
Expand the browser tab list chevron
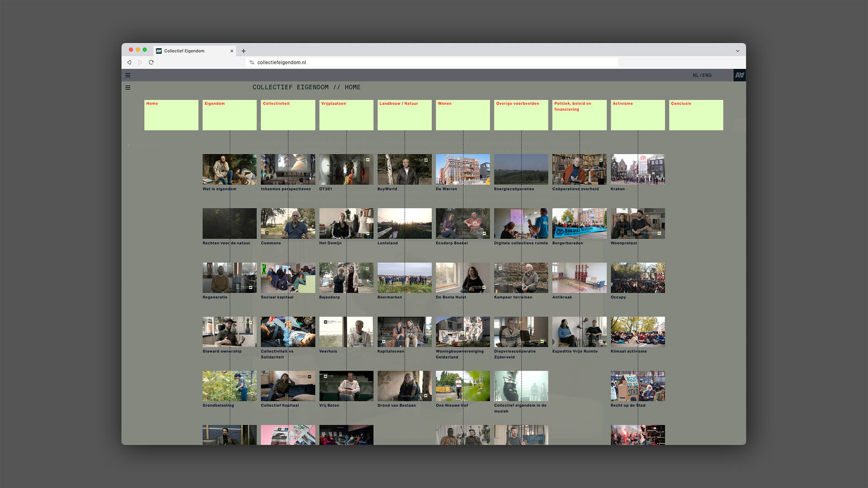click(x=737, y=51)
